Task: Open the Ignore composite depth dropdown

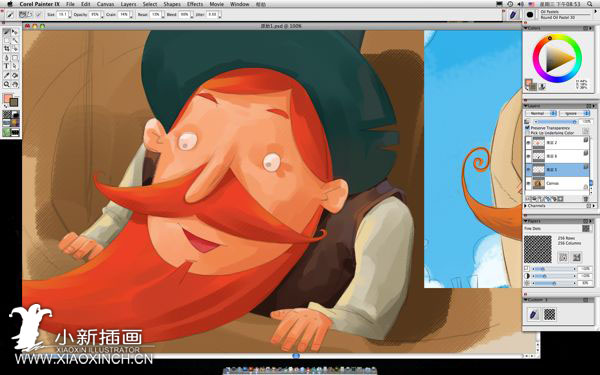Action: click(574, 113)
